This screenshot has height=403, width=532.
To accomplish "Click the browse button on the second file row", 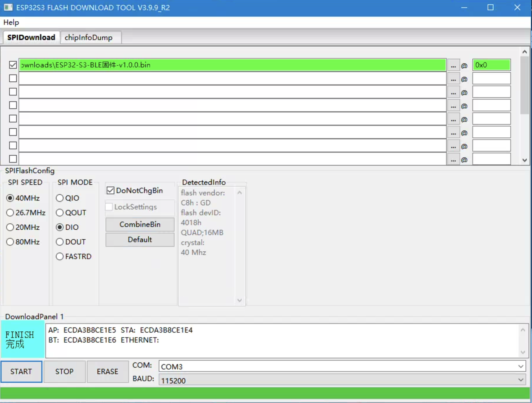I will coord(453,79).
